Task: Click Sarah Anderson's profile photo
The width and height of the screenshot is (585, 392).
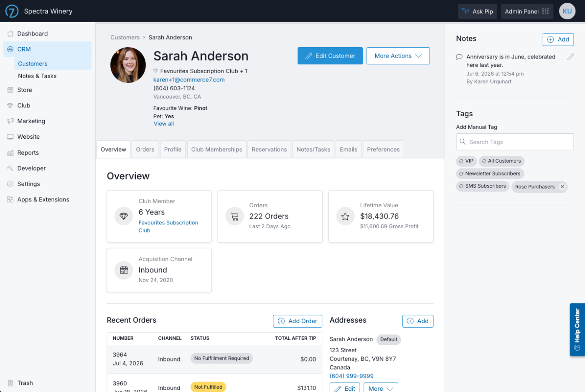Action: coord(128,65)
